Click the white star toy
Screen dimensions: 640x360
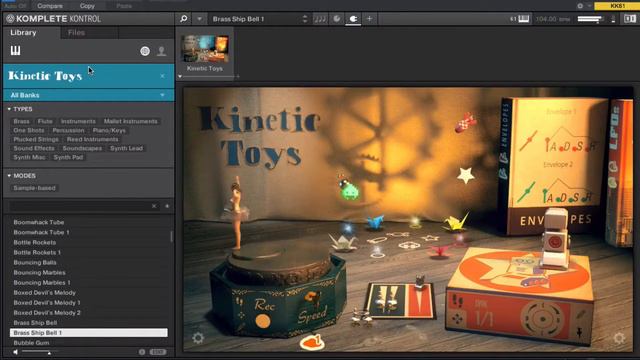pos(466,176)
